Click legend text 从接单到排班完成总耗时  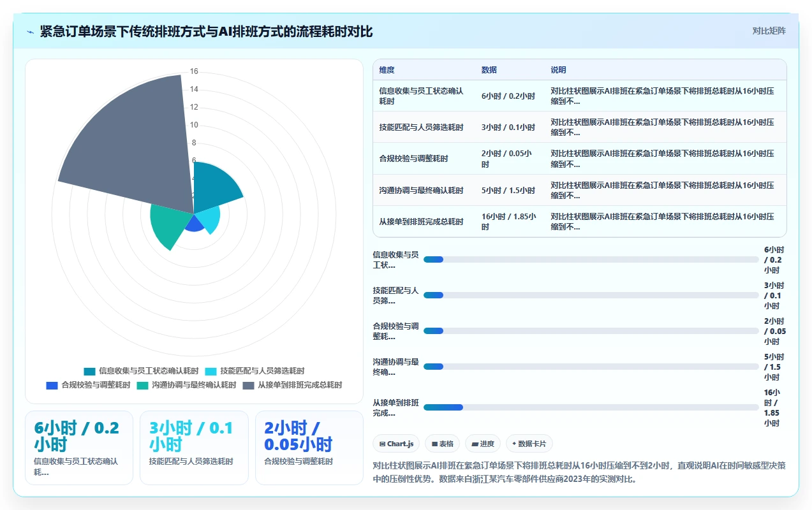pos(300,385)
